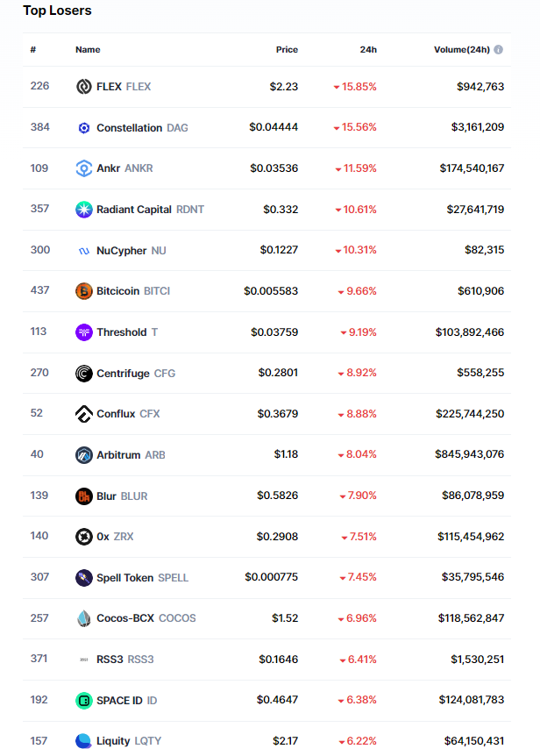Open Spell Token SPELL coin page
This screenshot has width=540, height=756.
(x=142, y=578)
